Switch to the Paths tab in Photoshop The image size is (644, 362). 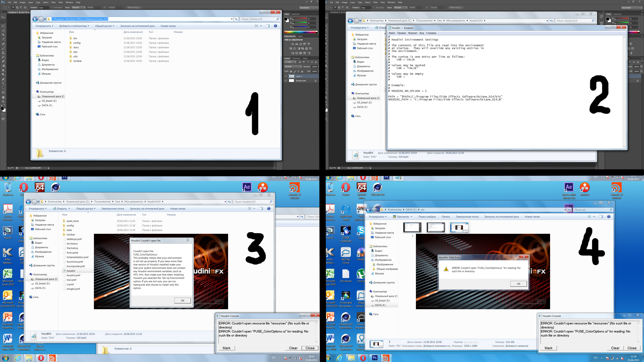pyautogui.click(x=305, y=58)
